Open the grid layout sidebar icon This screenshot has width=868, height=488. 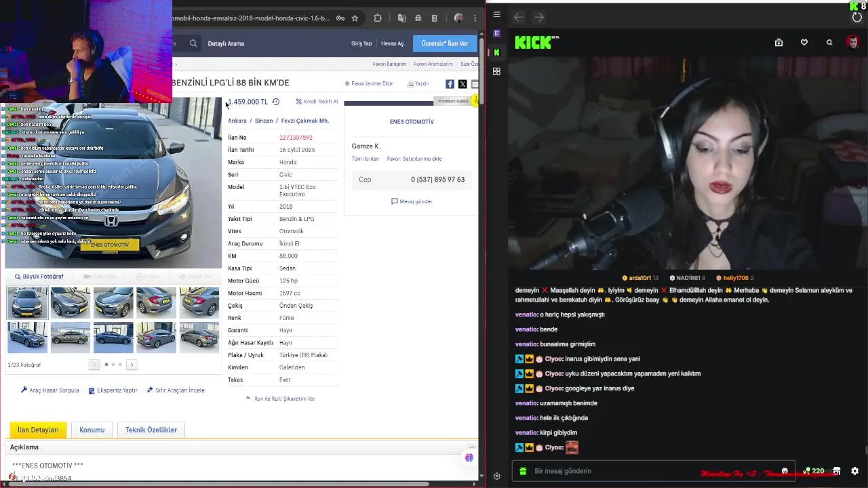[497, 71]
